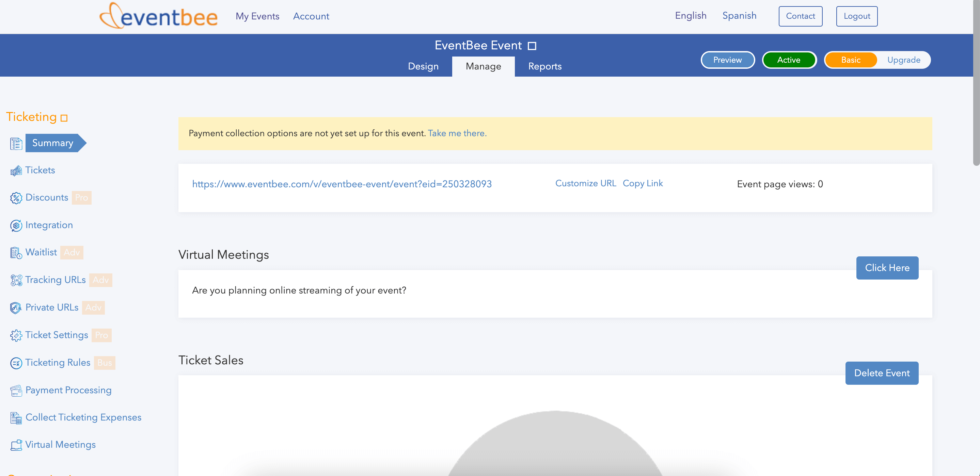Screen dimensions: 980x476
Task: Click the Private URLs sidebar icon
Action: (16, 307)
